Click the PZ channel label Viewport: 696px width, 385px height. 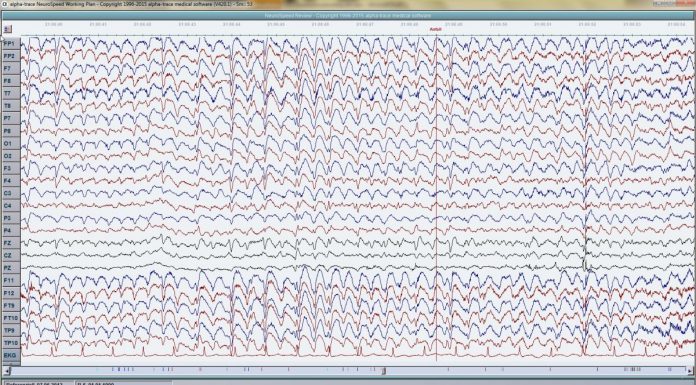tap(11, 268)
